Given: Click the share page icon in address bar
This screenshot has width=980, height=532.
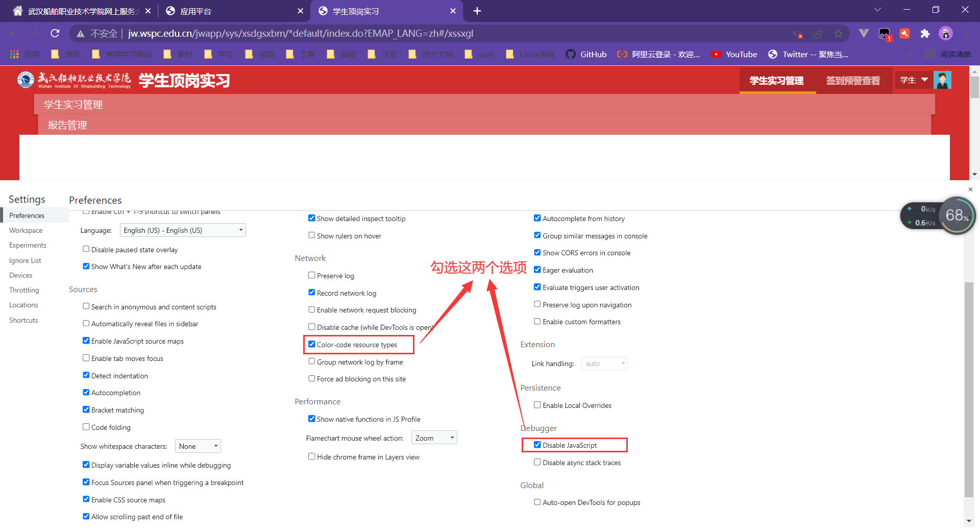Looking at the screenshot, I should coord(818,34).
